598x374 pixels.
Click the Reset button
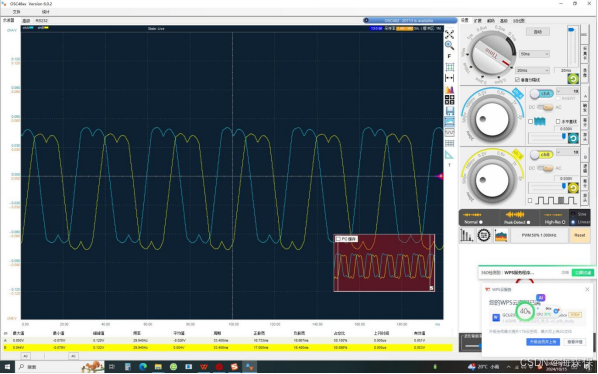point(579,235)
